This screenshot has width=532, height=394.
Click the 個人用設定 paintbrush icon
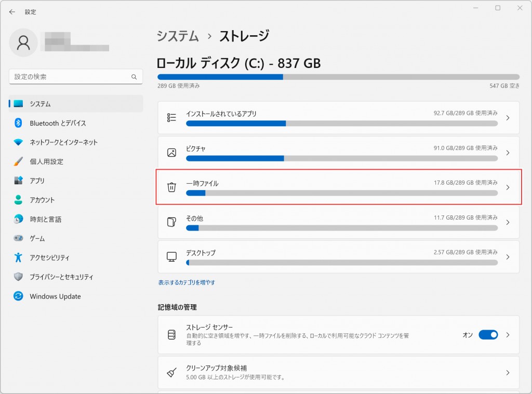[x=18, y=161]
